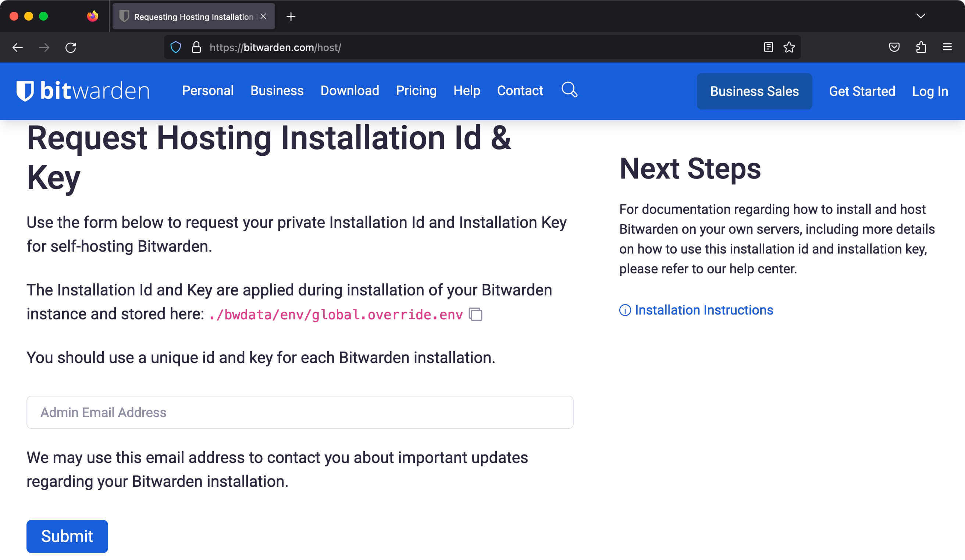Viewport: 965px width, 560px height.
Task: Close the Requesting Hosting Installation tab
Action: click(263, 17)
